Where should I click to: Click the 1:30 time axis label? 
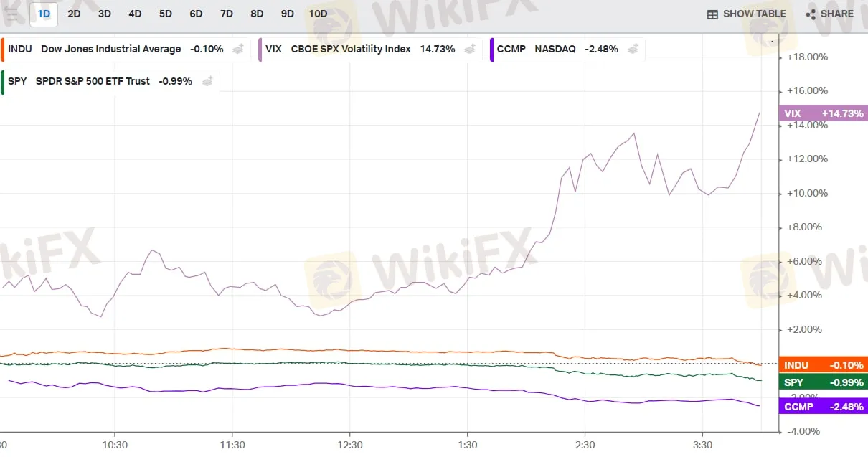tap(468, 445)
